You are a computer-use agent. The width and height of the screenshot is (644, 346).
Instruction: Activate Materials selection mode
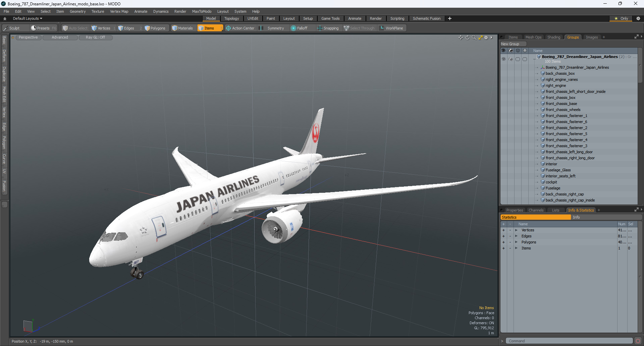click(182, 28)
